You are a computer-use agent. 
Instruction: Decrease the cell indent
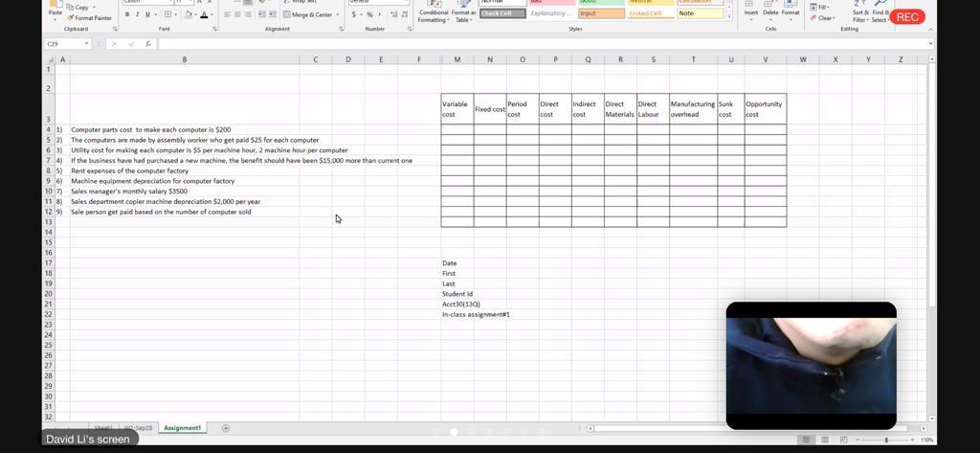262,14
